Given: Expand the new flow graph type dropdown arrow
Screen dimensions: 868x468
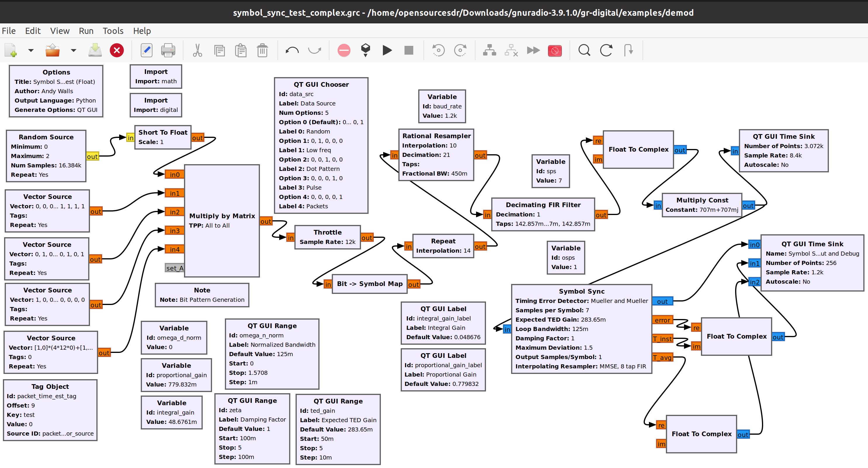Looking at the screenshot, I should 31,51.
